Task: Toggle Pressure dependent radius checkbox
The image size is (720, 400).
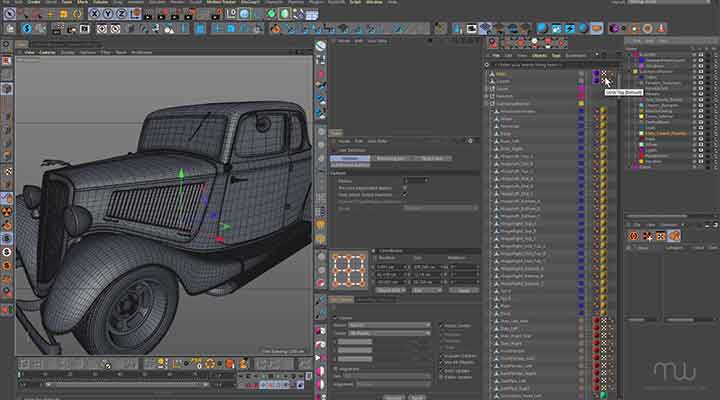Action: (405, 188)
